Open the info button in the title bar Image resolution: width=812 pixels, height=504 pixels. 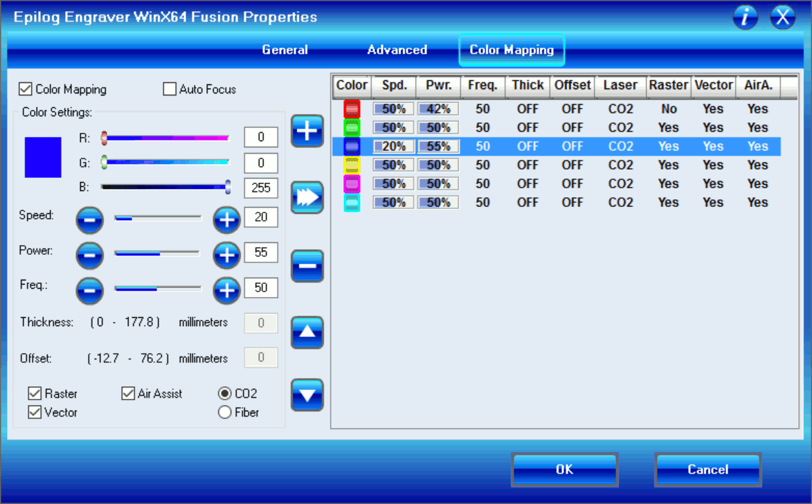pos(745,17)
